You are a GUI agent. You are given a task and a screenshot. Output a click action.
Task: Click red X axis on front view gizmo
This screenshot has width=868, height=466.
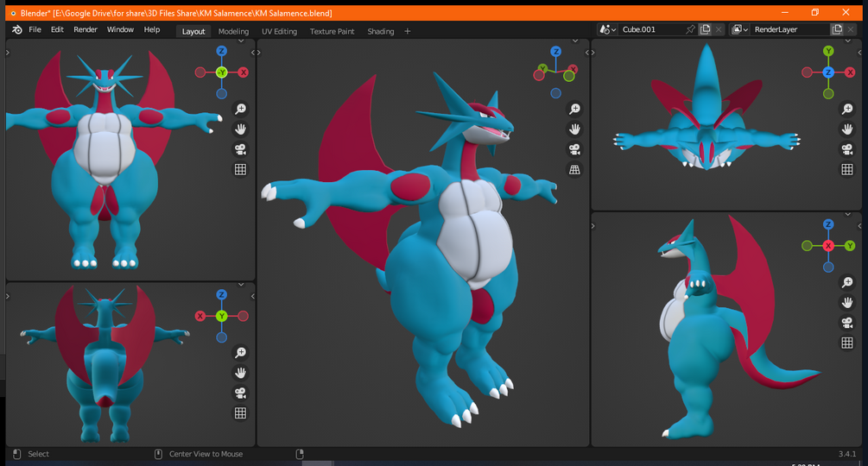click(243, 72)
